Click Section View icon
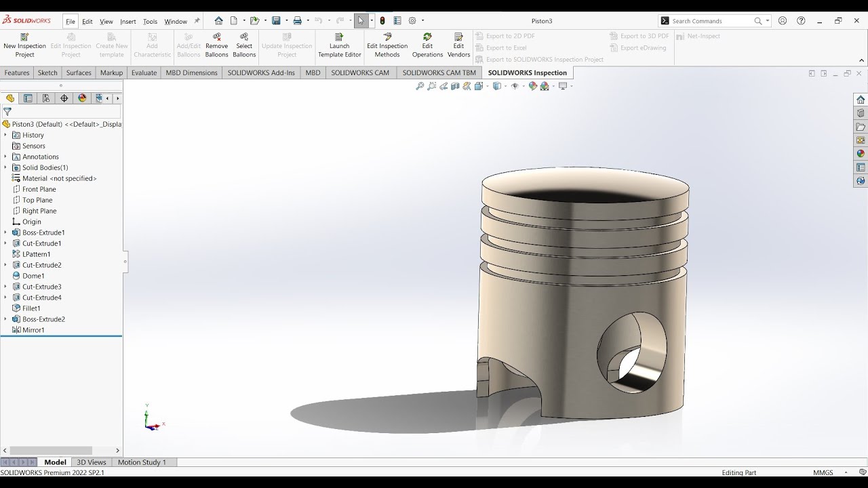Screen dimensions: 868x488 [x=455, y=86]
